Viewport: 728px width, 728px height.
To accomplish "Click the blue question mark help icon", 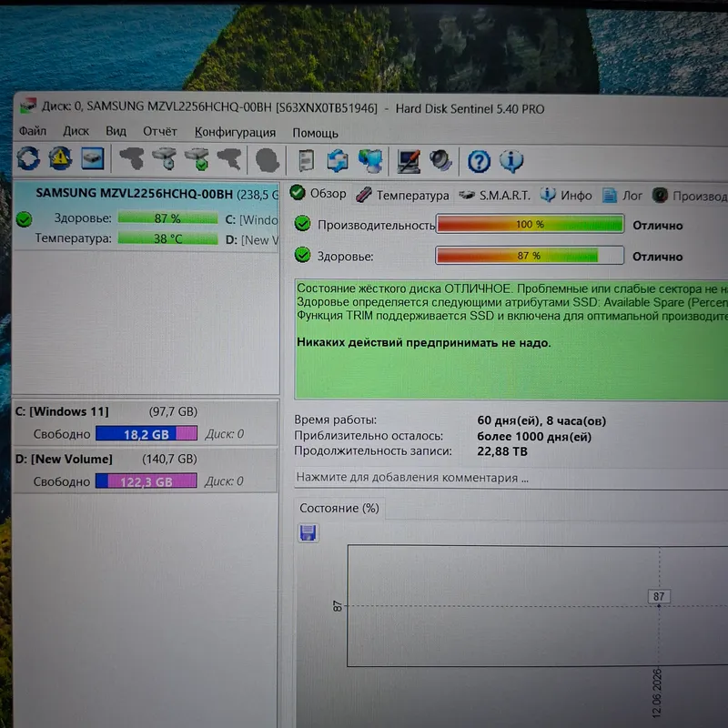I will click(x=479, y=162).
